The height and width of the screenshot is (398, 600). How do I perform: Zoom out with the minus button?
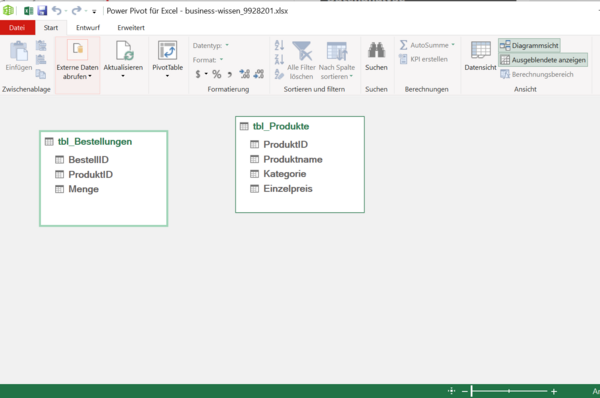click(465, 391)
